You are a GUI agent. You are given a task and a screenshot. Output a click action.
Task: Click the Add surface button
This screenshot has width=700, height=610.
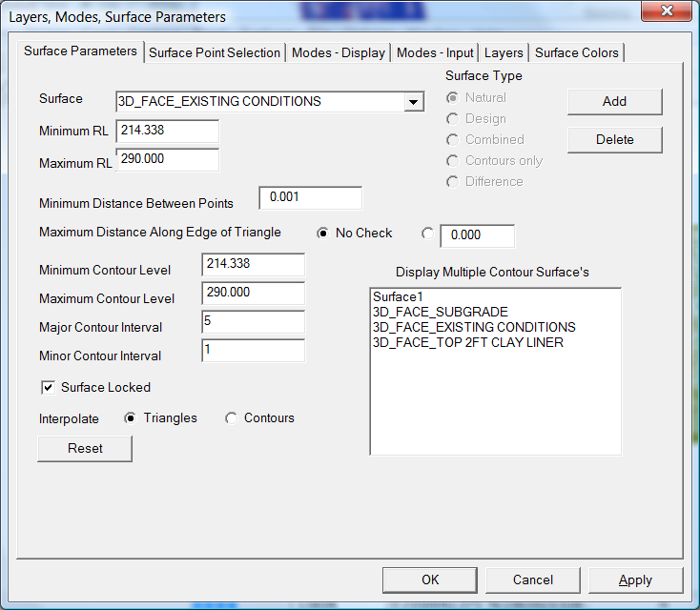(614, 102)
